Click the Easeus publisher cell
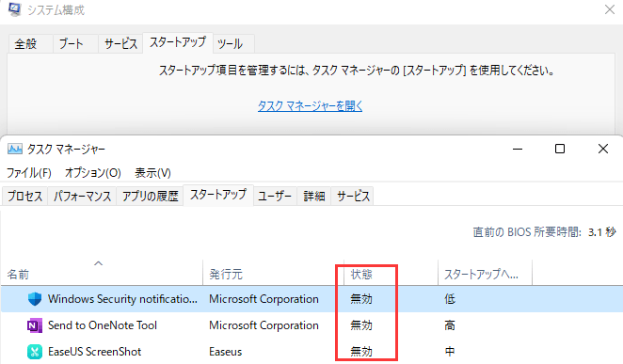 click(x=226, y=352)
